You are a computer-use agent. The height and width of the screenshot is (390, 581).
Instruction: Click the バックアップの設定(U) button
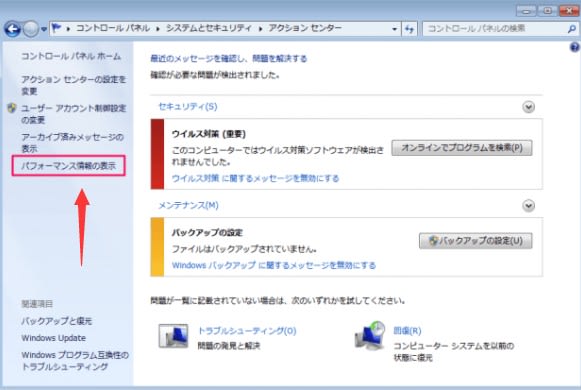coord(476,241)
